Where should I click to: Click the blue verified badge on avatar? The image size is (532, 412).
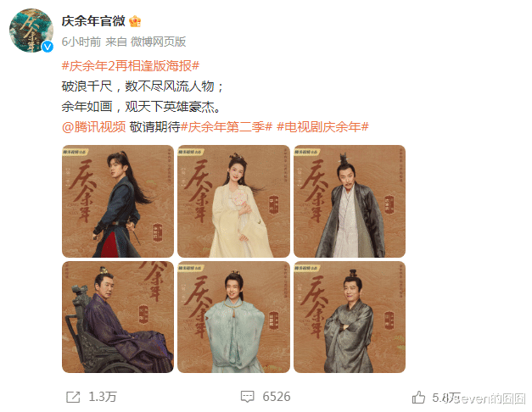[48, 47]
